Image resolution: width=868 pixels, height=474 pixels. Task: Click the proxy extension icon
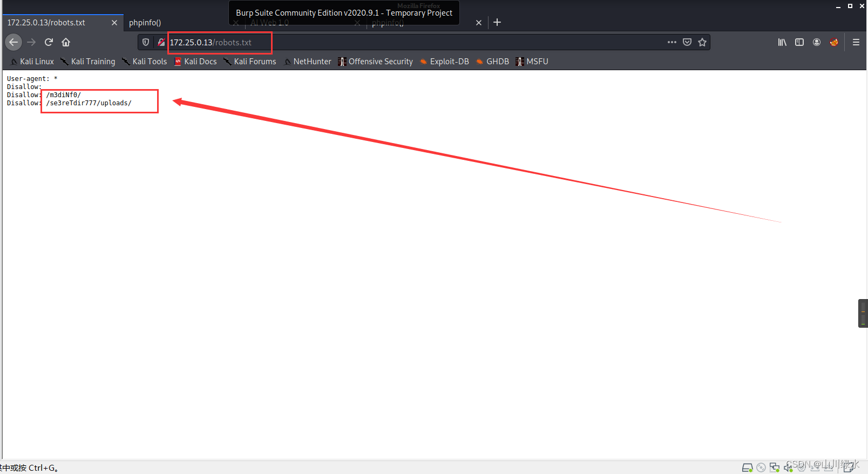point(834,42)
